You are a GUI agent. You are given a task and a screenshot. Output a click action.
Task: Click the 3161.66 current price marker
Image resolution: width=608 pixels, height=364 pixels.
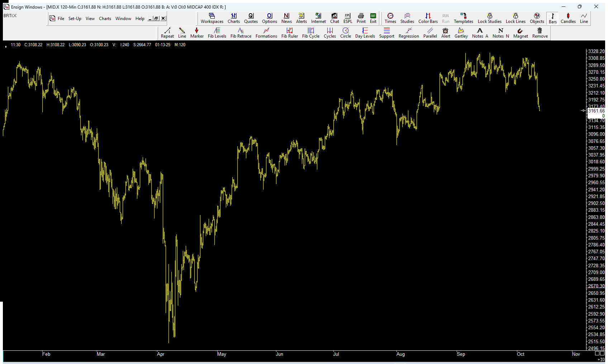pyautogui.click(x=596, y=111)
